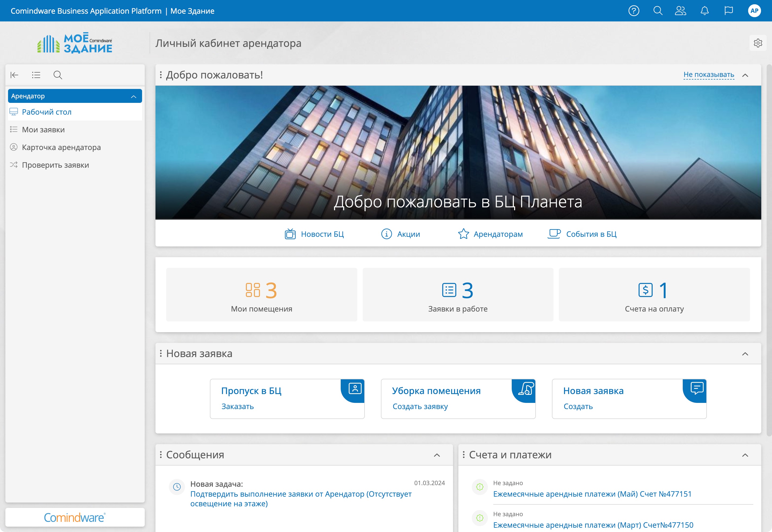Viewport: 772px width, 532px height.
Task: Click the drag handle dots of Добро пожаловать widget
Action: coord(161,75)
